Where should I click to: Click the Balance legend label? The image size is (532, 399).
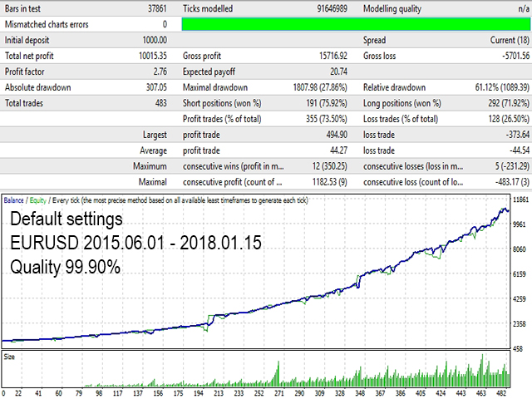click(x=13, y=200)
